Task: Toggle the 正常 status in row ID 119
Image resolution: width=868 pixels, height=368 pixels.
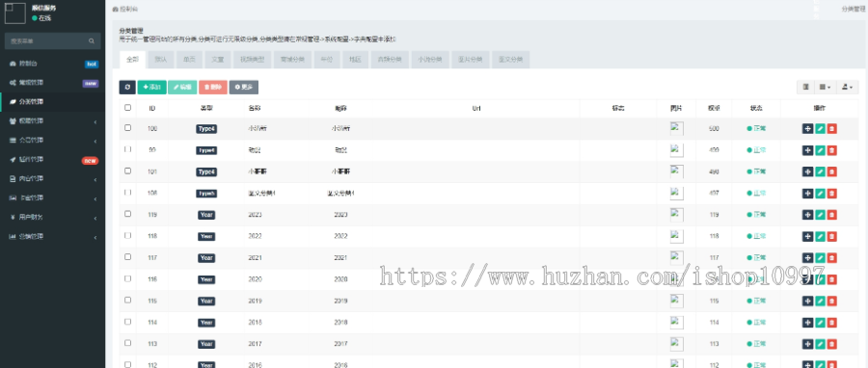Action: coord(756,215)
